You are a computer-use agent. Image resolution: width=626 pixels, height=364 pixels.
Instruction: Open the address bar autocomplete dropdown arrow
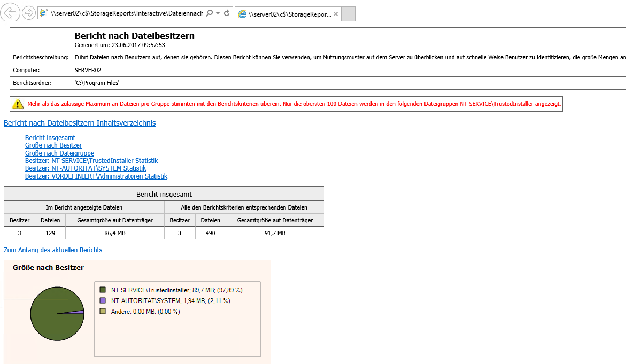coord(218,13)
